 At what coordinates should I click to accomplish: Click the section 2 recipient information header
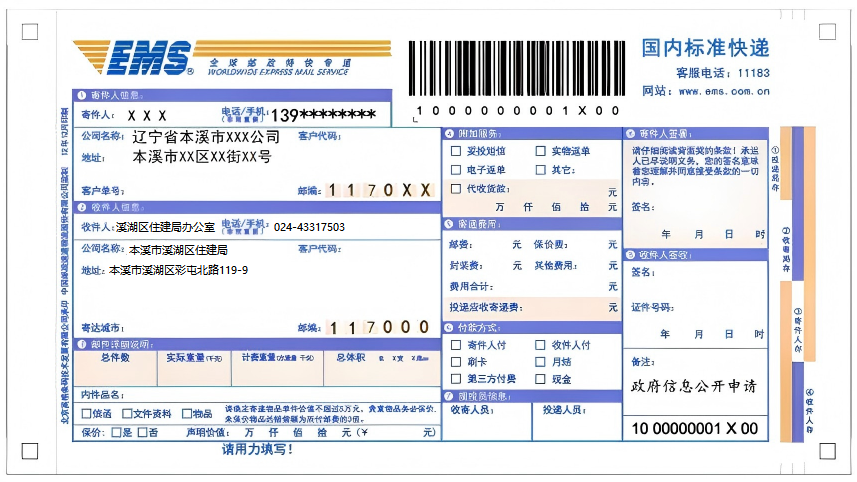coord(257,207)
